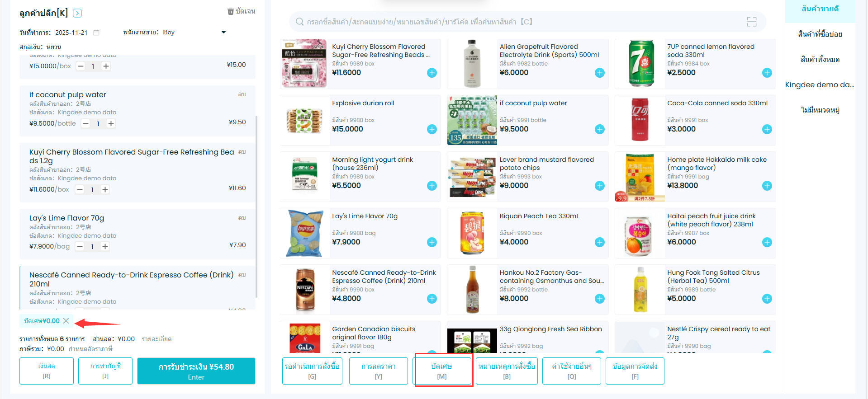Viewport: 868px width, 399px height.
Task: Decrease Lay's Lime Flavor 70g quantity
Action: coord(80,246)
